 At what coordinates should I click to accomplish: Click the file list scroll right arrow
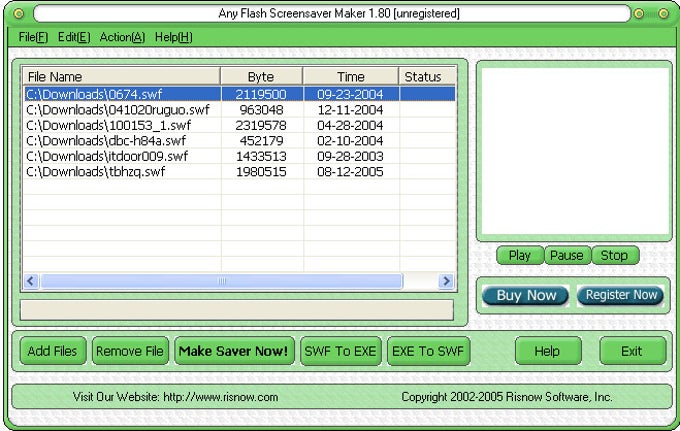pos(446,281)
